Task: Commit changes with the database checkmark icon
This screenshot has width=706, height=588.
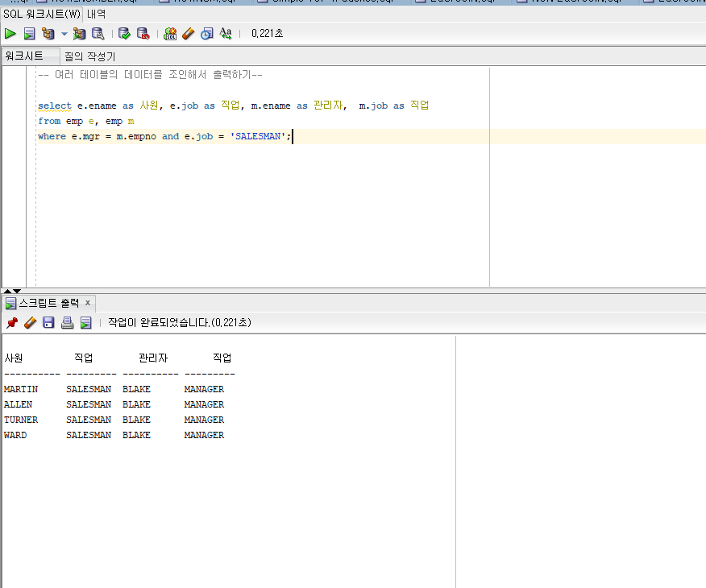Action: (124, 34)
